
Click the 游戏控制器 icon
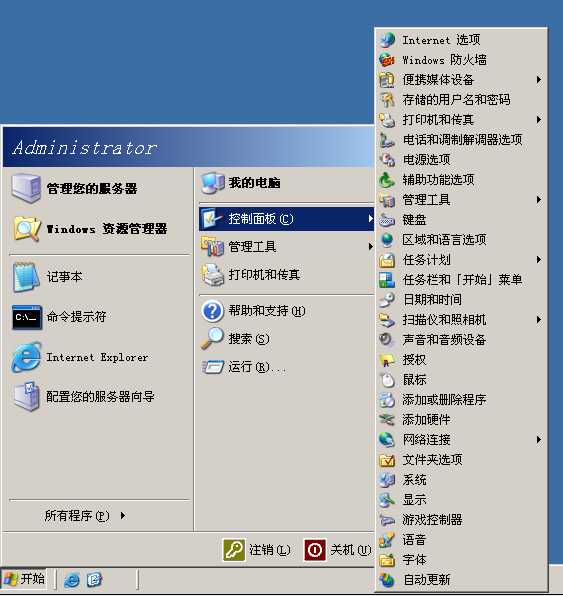387,520
